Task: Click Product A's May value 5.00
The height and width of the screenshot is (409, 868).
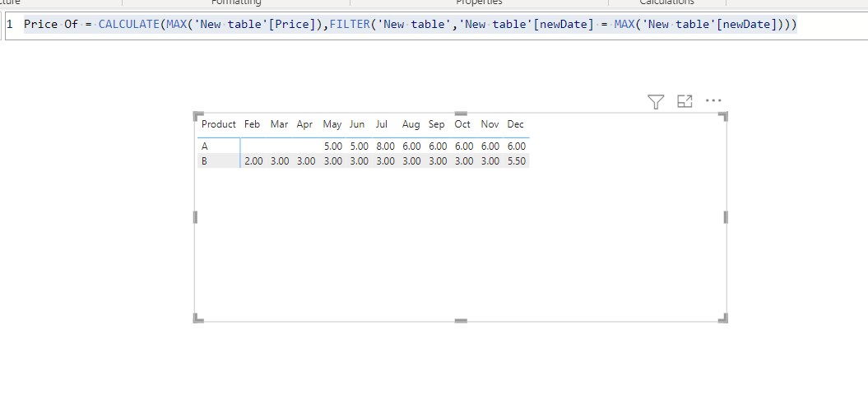Action: pyautogui.click(x=333, y=146)
